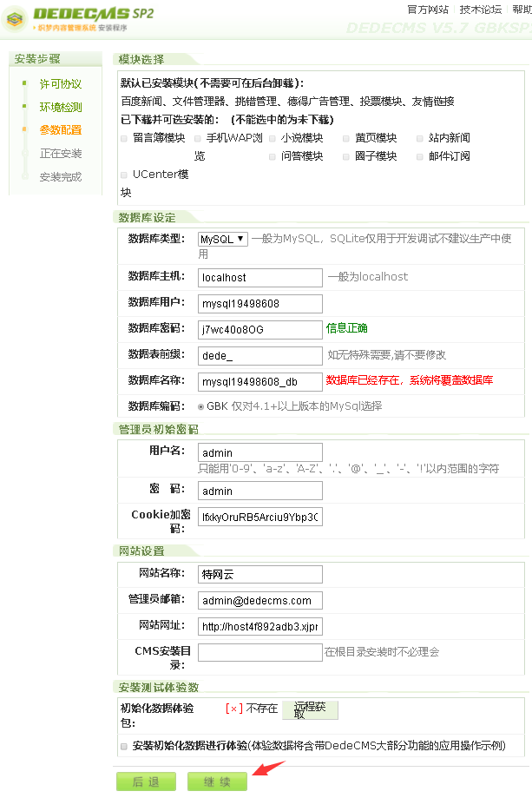Image resolution: width=532 pixels, height=798 pixels.
Task: Select the 环境检测 install step
Action: point(61,108)
